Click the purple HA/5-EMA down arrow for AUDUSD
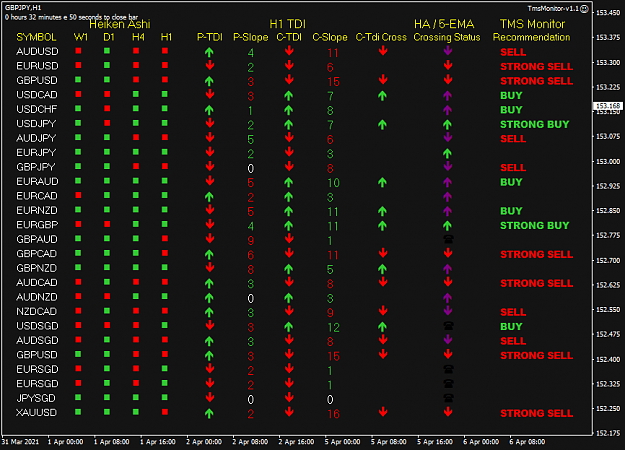This screenshot has height=450, width=625. click(x=448, y=51)
